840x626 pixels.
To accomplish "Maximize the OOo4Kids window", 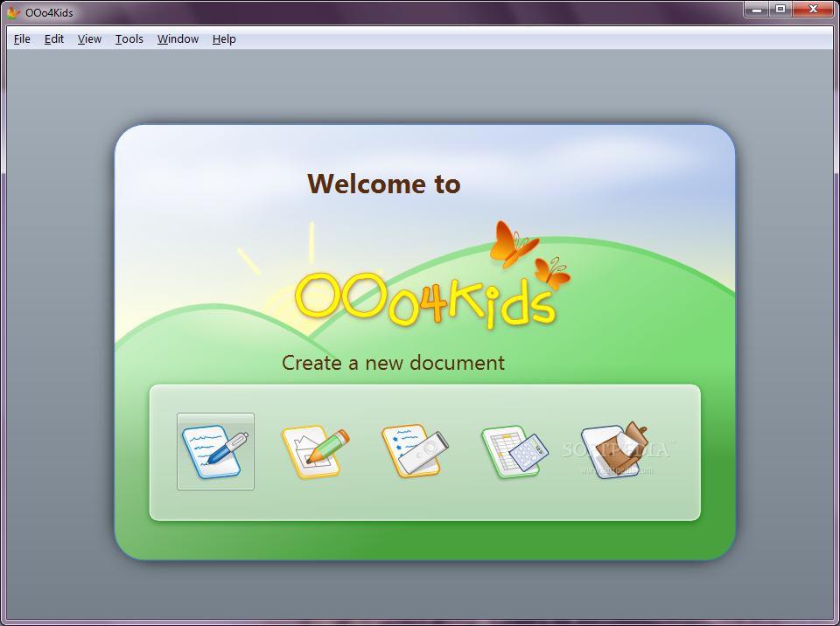I will [781, 9].
